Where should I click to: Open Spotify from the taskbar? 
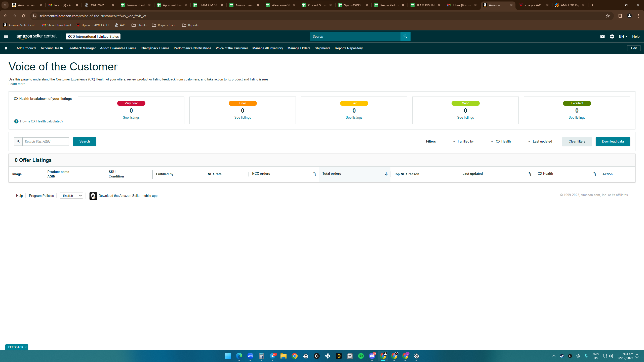[x=361, y=356]
